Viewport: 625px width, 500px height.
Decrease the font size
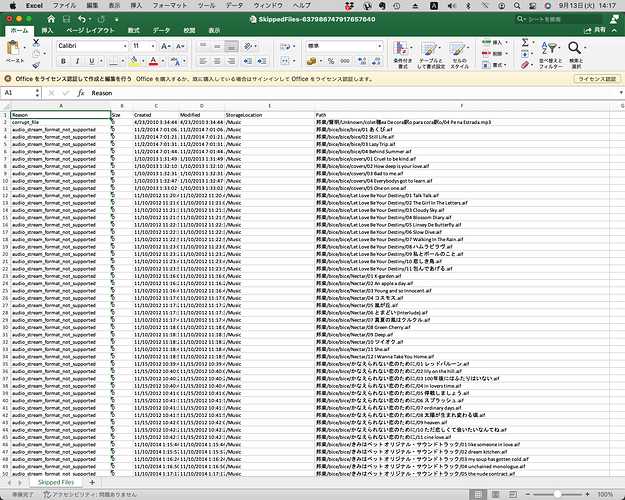180,46
